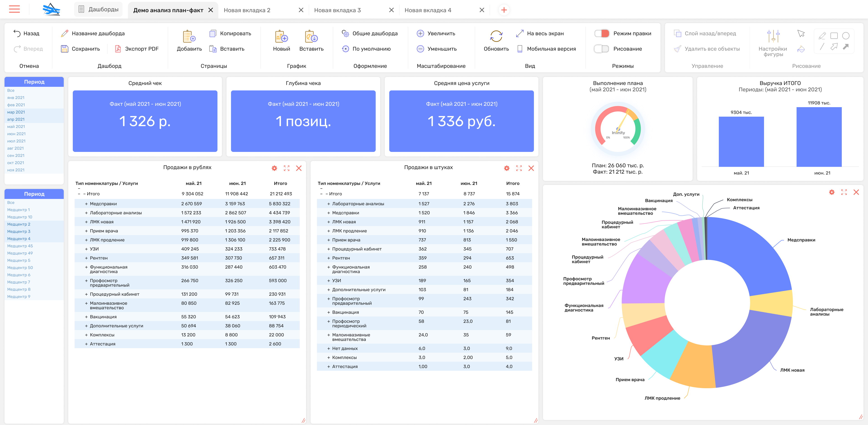The image size is (868, 425).
Task: Click the New chart icon
Action: tap(281, 36)
